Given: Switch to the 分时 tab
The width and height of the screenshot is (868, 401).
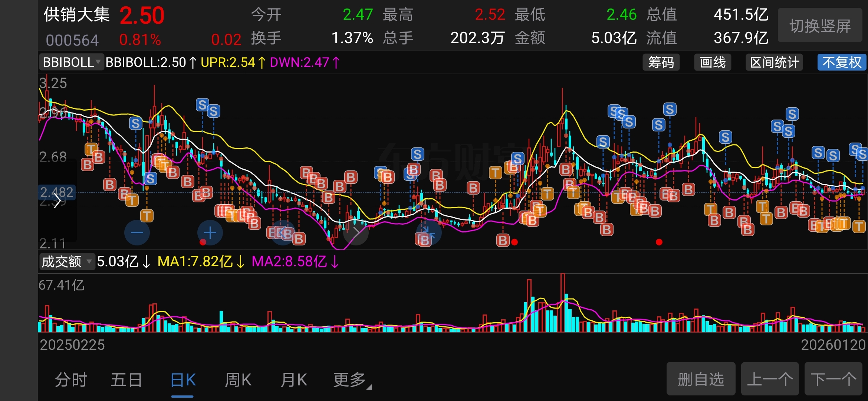Looking at the screenshot, I should pyautogui.click(x=71, y=380).
